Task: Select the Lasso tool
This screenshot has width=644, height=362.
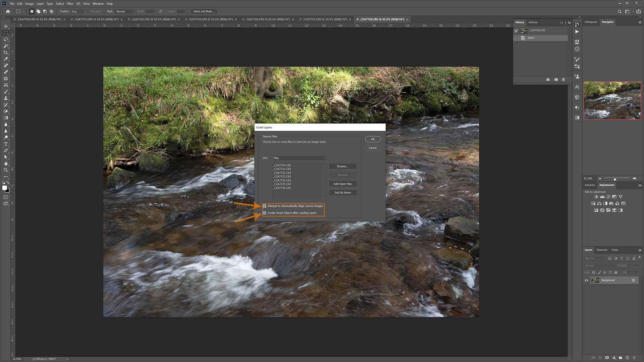Action: point(6,40)
